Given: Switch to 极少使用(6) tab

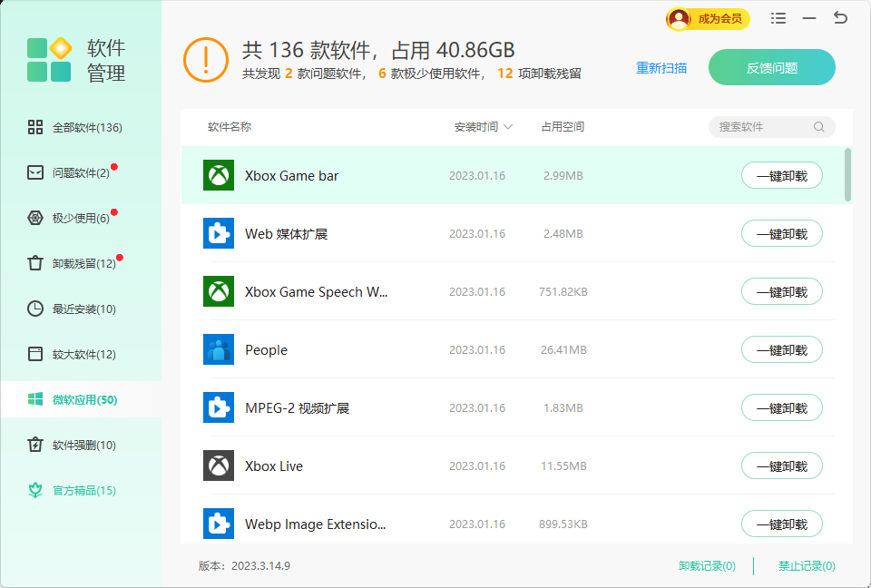Looking at the screenshot, I should click(x=81, y=218).
